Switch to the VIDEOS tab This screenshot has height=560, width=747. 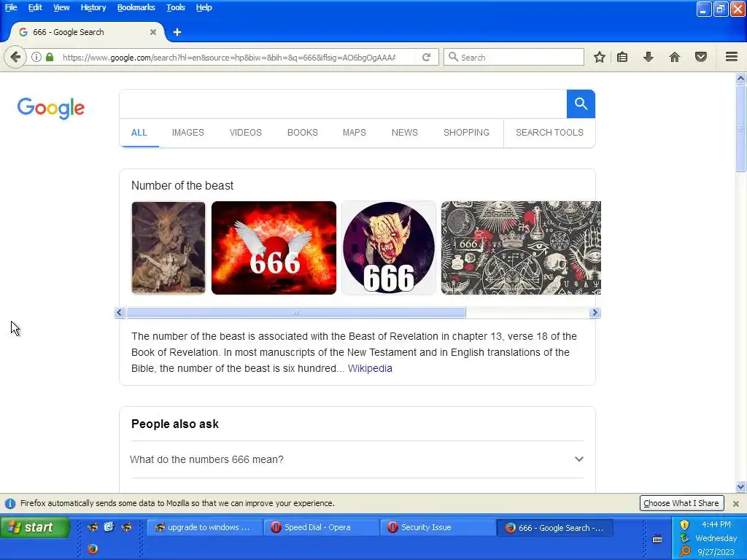245,133
